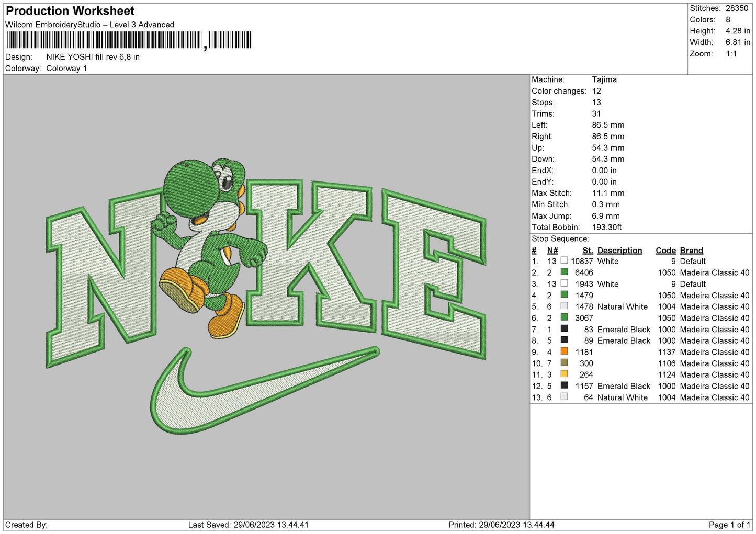Viewport: 756px width, 534px height.
Task: Click the '#' column header
Action: click(x=534, y=251)
